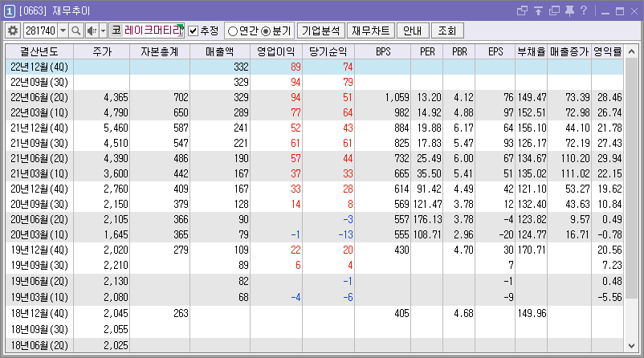644x358 pixels.
Task: Click the PER value 176.13
Action: click(427, 220)
